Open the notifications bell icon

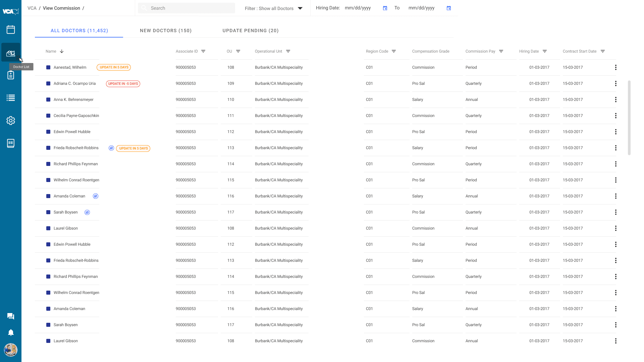pos(11,333)
